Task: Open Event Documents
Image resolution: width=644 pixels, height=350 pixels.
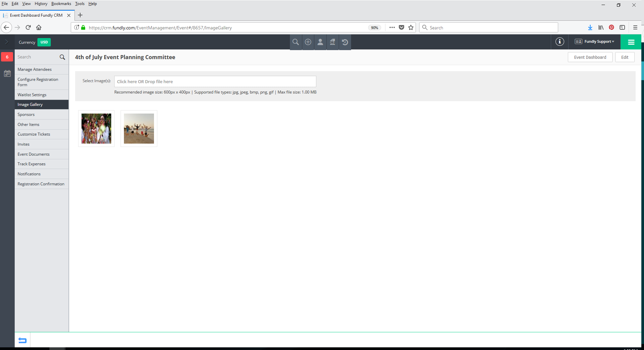Action: tap(41, 154)
